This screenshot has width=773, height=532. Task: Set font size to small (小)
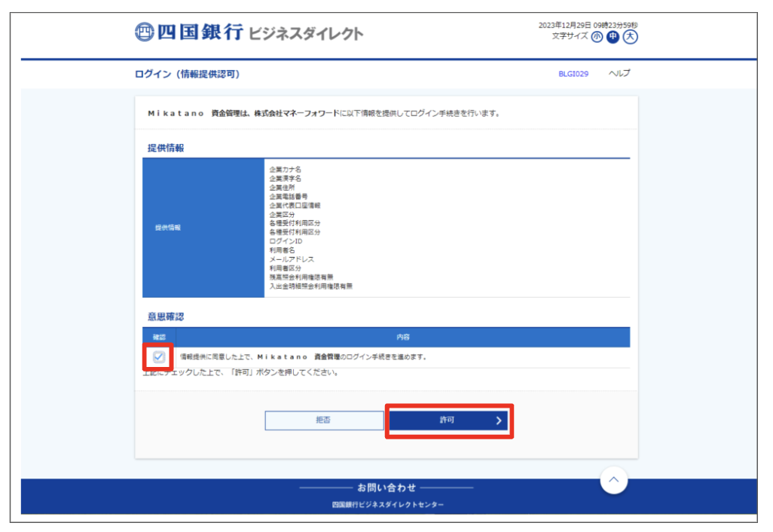(x=597, y=37)
